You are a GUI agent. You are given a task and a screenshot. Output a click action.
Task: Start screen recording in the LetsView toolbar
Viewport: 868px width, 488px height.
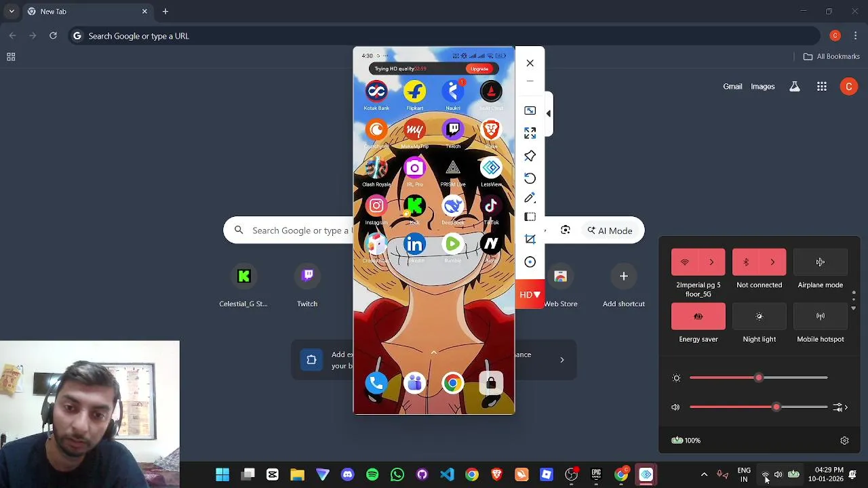530,262
